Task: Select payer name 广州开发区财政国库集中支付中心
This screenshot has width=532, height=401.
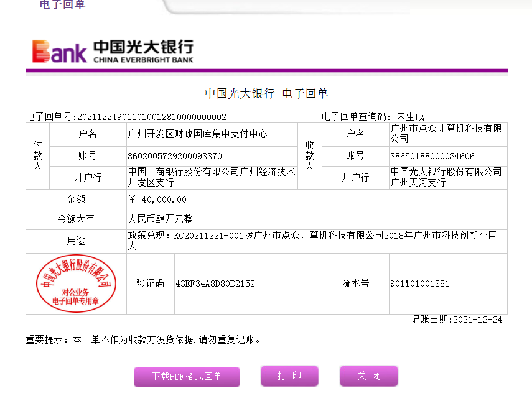Action: (x=197, y=134)
